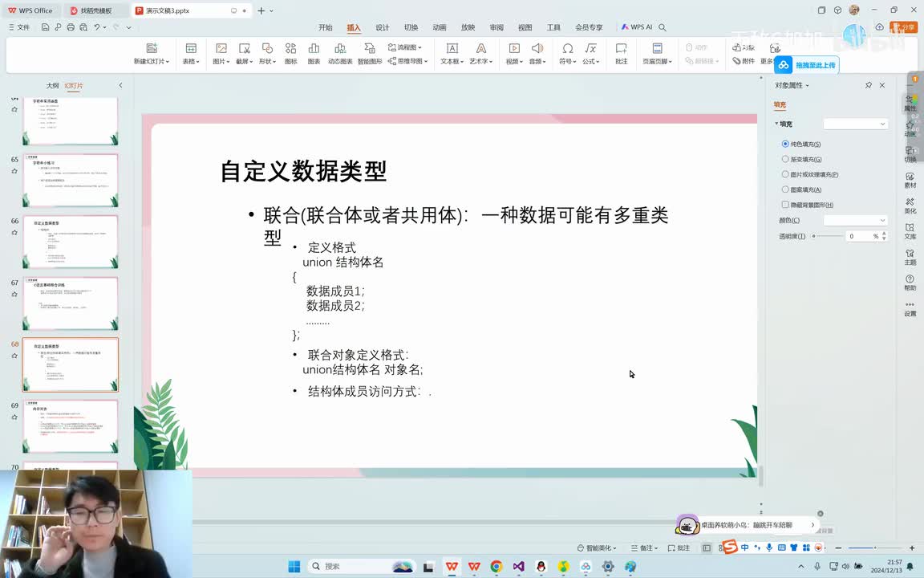Insert a chart with 图表
Image resolution: width=924 pixels, height=578 pixels.
tap(314, 54)
